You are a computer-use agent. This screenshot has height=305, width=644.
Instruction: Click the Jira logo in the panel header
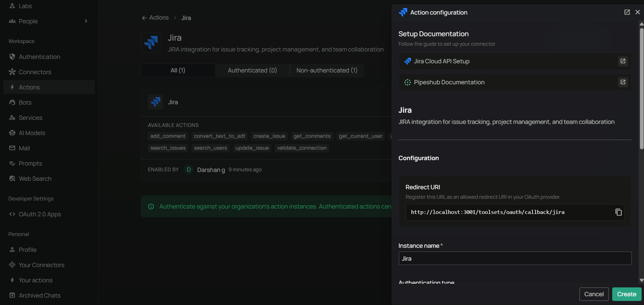point(403,12)
